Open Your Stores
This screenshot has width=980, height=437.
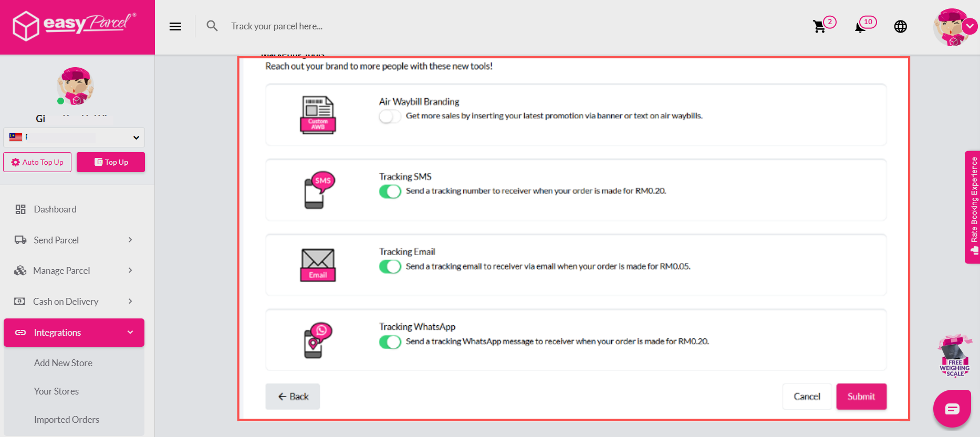56,391
